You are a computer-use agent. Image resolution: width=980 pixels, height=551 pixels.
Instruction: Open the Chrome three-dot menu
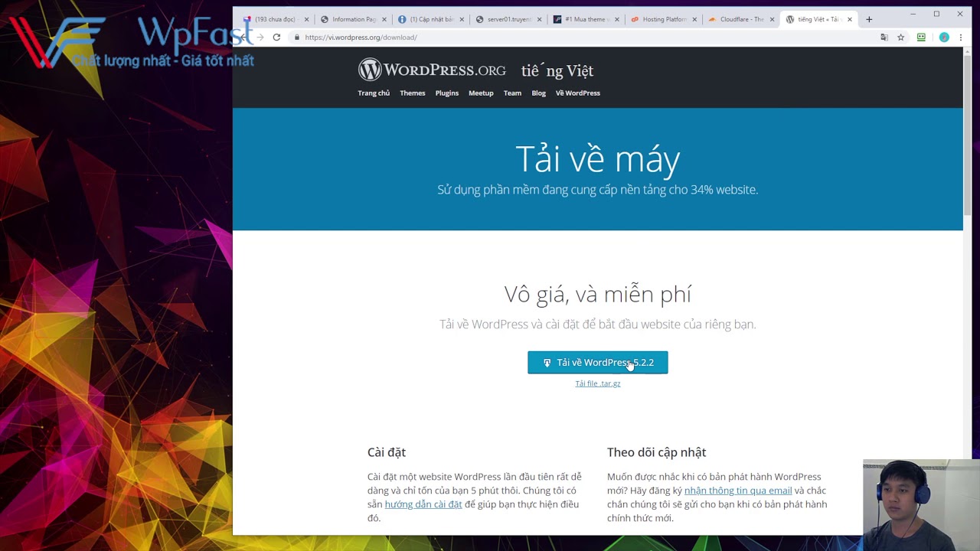(x=961, y=37)
